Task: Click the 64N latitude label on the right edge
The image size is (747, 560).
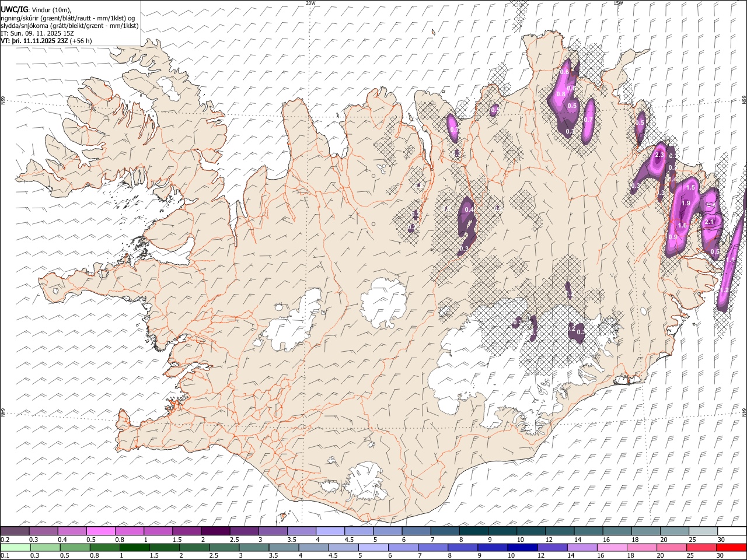Action: click(x=744, y=412)
